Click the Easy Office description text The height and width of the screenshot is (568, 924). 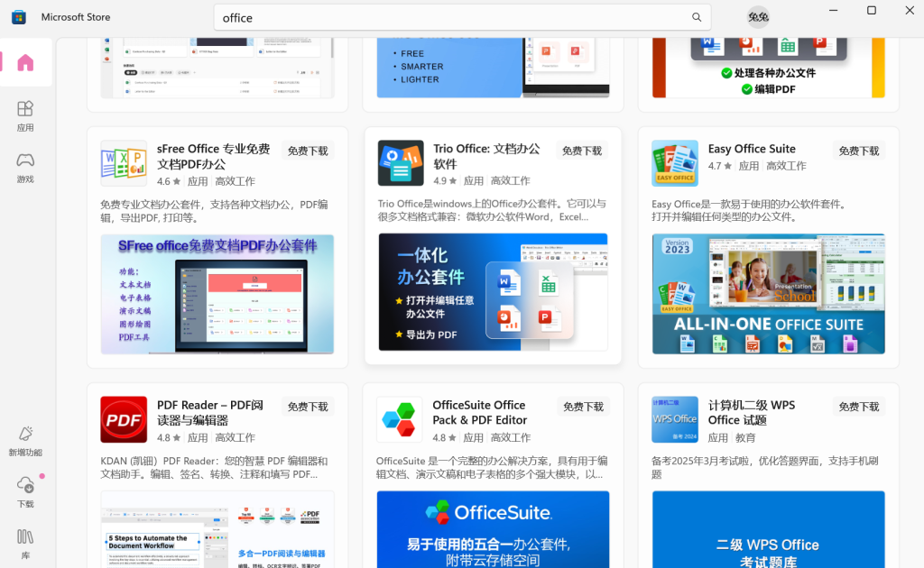[749, 210]
